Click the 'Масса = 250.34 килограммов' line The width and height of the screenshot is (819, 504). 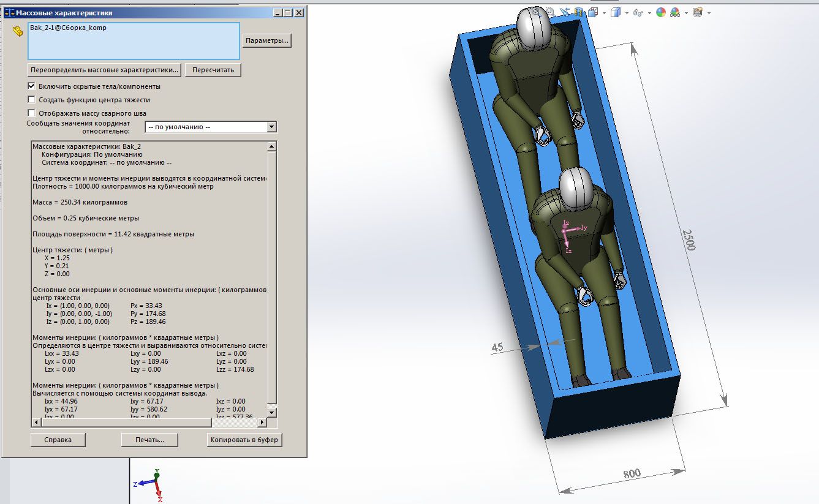tap(80, 202)
